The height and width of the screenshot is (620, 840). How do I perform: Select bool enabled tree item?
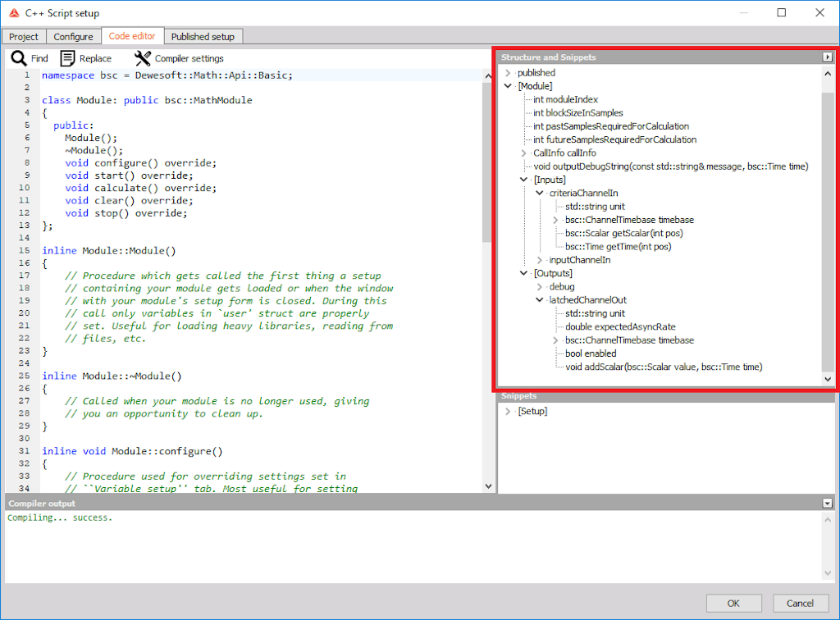click(x=591, y=353)
